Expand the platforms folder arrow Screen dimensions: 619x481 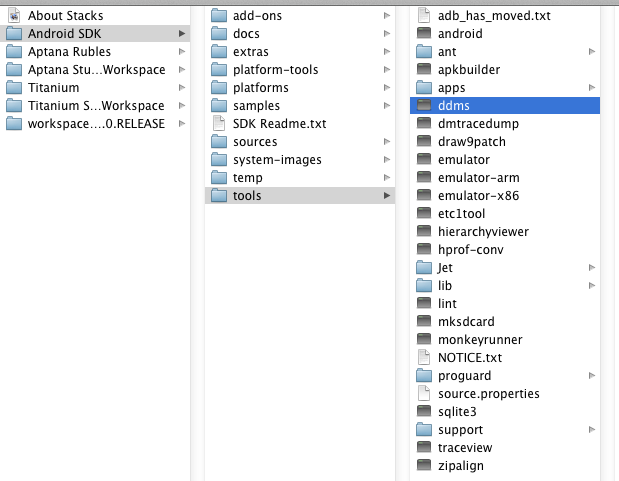[x=387, y=88]
